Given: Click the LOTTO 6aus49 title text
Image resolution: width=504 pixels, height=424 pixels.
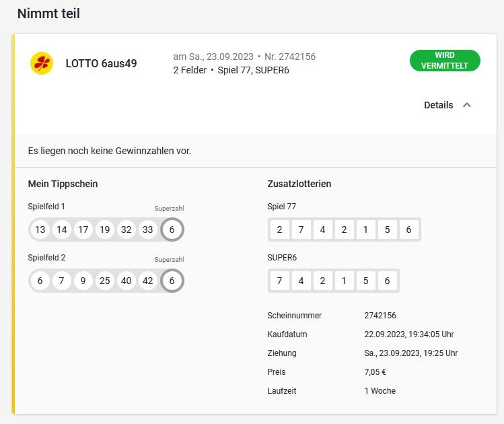Looking at the screenshot, I should (x=101, y=63).
